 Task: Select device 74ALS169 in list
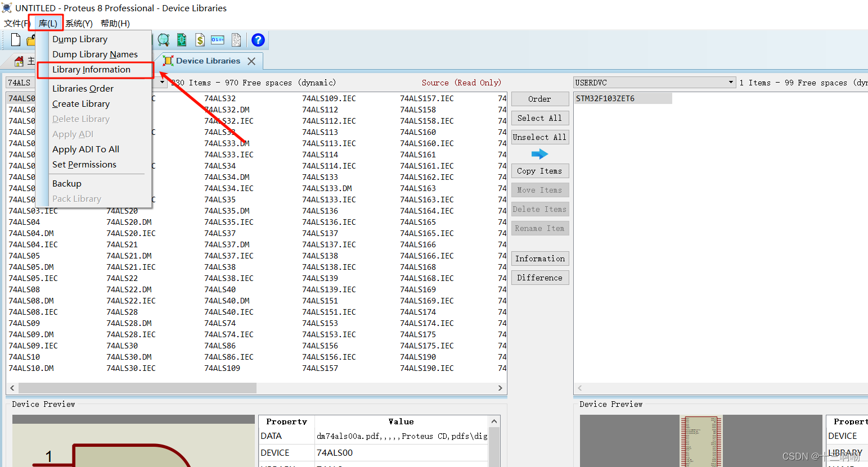[x=418, y=289]
